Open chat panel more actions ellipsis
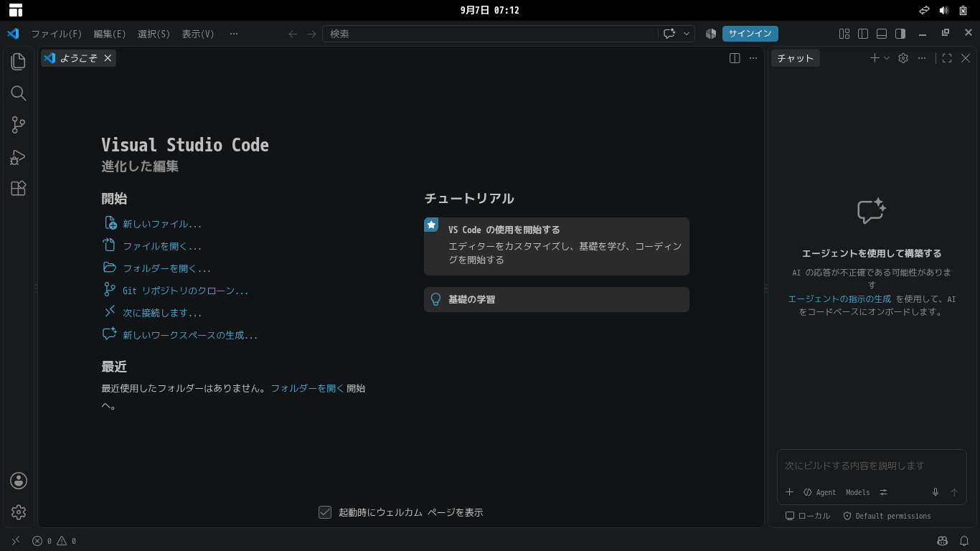 point(922,58)
